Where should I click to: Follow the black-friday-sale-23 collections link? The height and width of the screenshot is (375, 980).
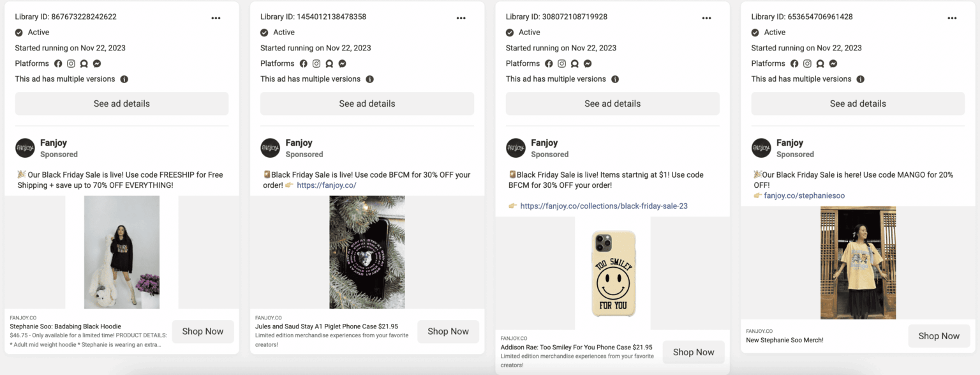(x=604, y=206)
